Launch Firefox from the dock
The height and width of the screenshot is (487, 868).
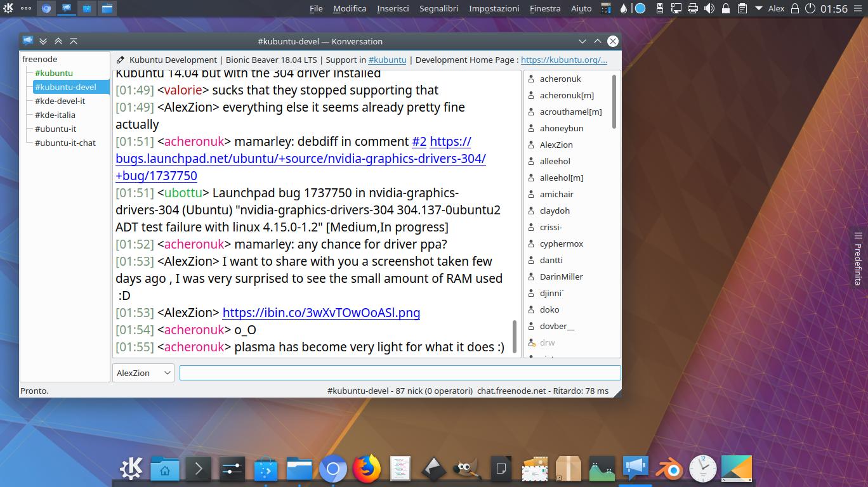pos(366,469)
